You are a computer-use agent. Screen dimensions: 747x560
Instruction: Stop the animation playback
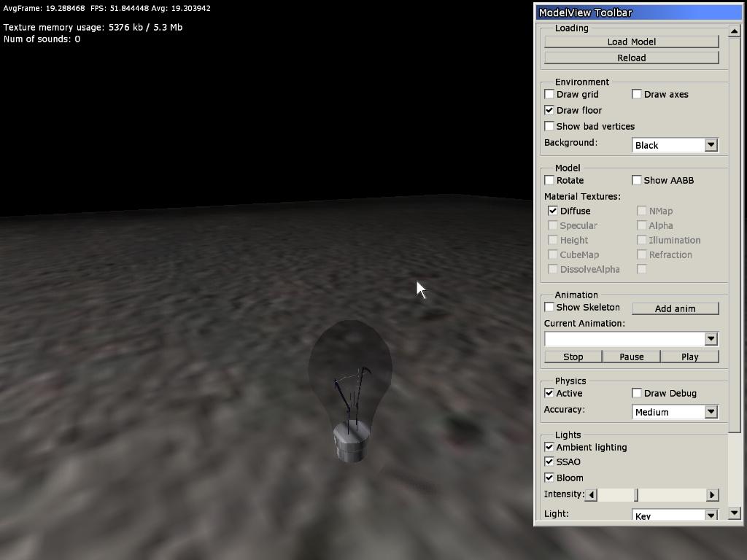click(573, 357)
